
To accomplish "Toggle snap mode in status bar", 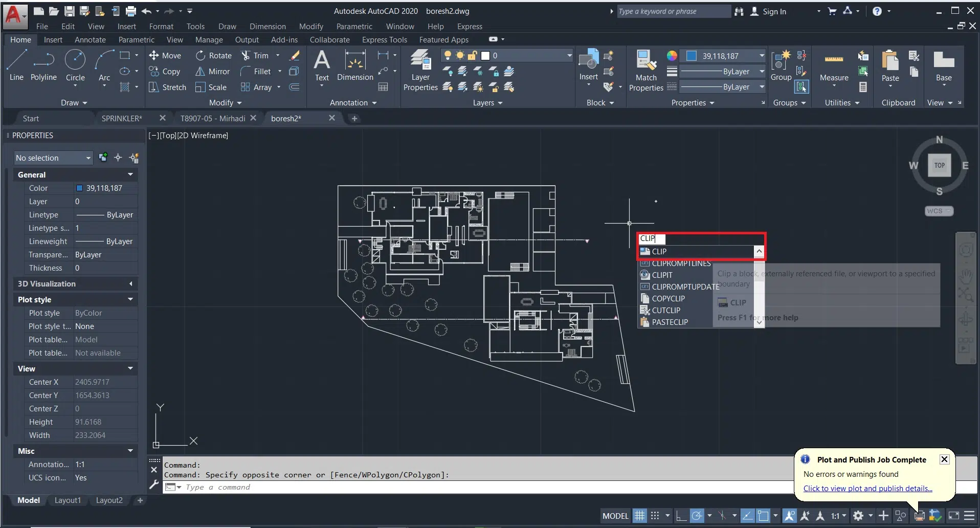I will pyautogui.click(x=655, y=516).
